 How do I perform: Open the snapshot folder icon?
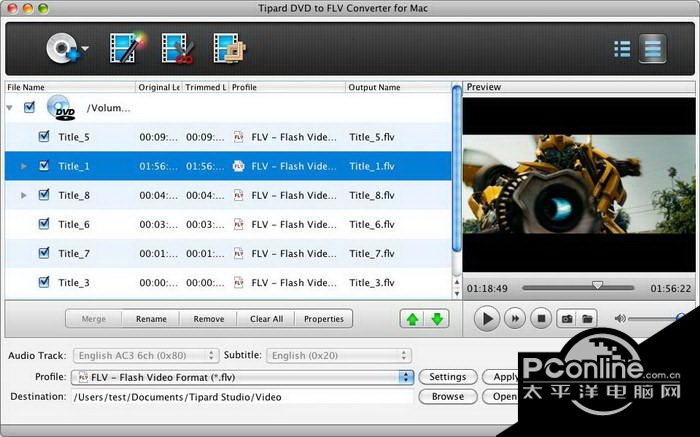(x=587, y=319)
